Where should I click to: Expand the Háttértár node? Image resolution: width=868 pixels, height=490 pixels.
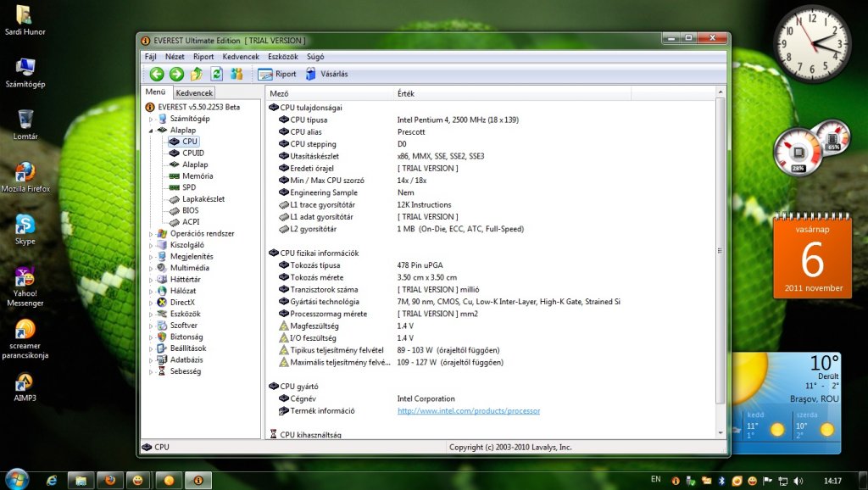coord(151,280)
